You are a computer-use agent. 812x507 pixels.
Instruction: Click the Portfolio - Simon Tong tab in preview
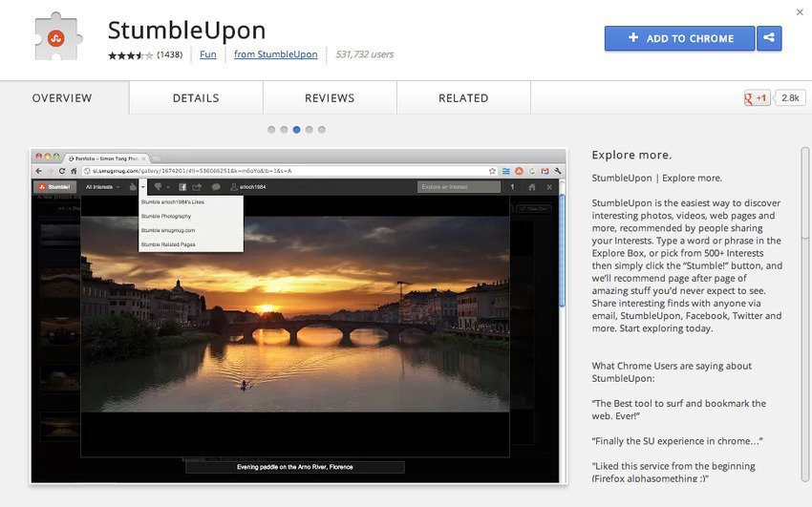pos(107,158)
